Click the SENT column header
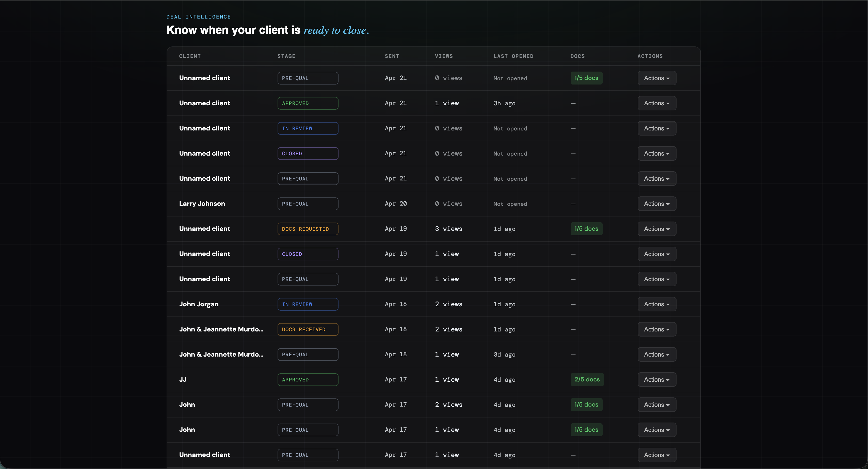Screen dimensions: 868x469 point(392,56)
